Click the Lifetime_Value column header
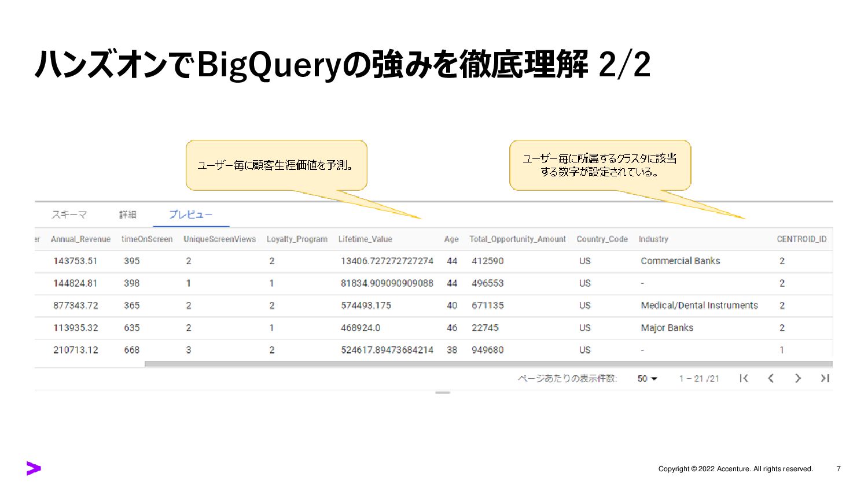 click(x=365, y=239)
